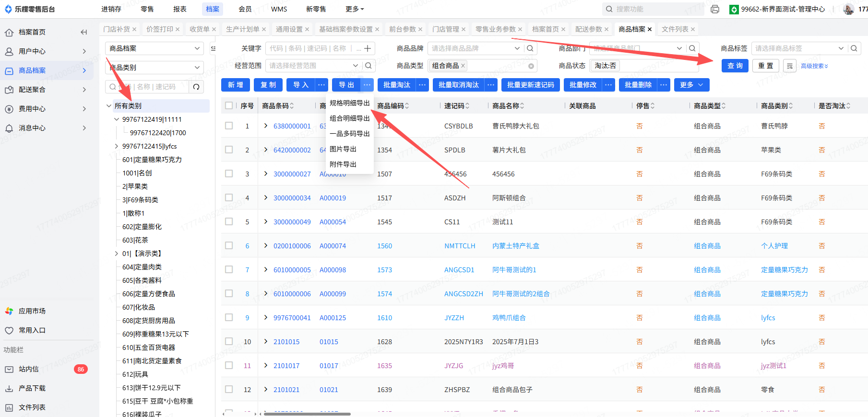
Task: Sort by the 商品条码 column sort icon
Action: [x=292, y=106]
